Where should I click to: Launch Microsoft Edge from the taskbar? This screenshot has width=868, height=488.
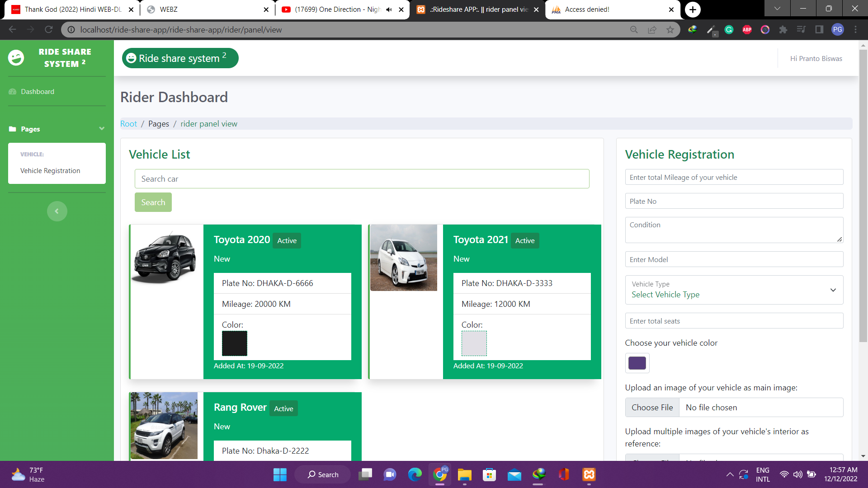pos(415,474)
